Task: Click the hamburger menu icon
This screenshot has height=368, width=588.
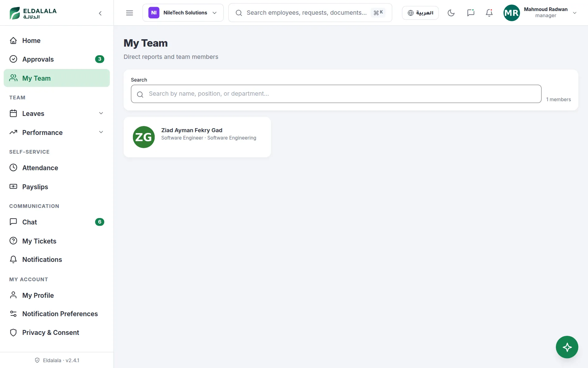Action: pyautogui.click(x=130, y=13)
